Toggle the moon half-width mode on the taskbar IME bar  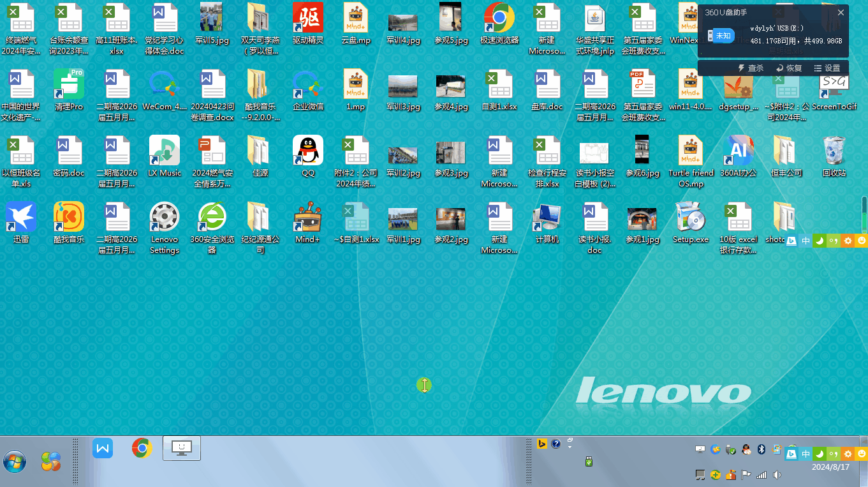tap(820, 454)
